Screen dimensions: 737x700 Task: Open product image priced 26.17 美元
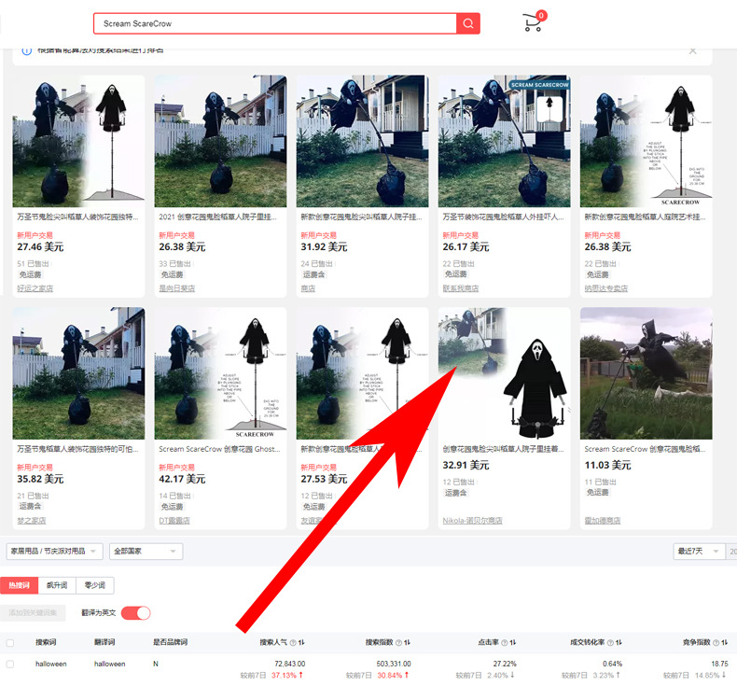[x=505, y=141]
